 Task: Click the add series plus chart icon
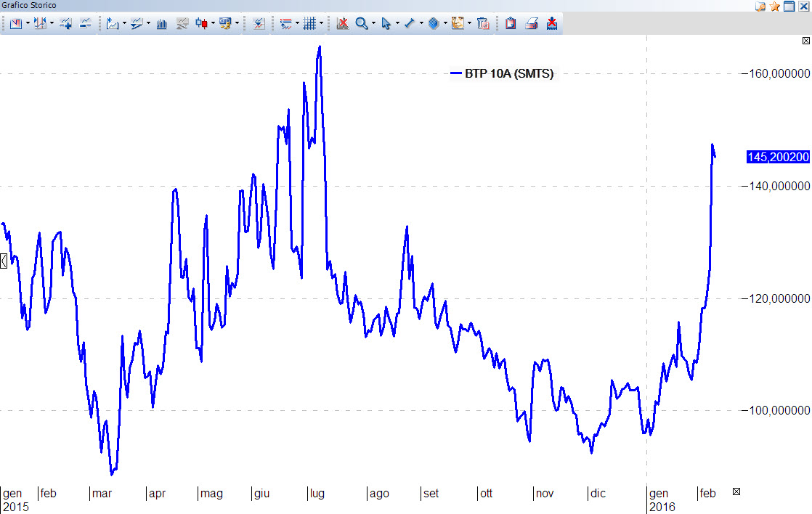(x=65, y=24)
